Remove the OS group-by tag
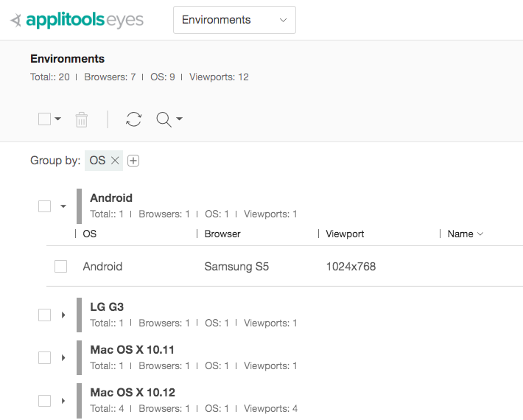This screenshot has height=420, width=523. [115, 161]
